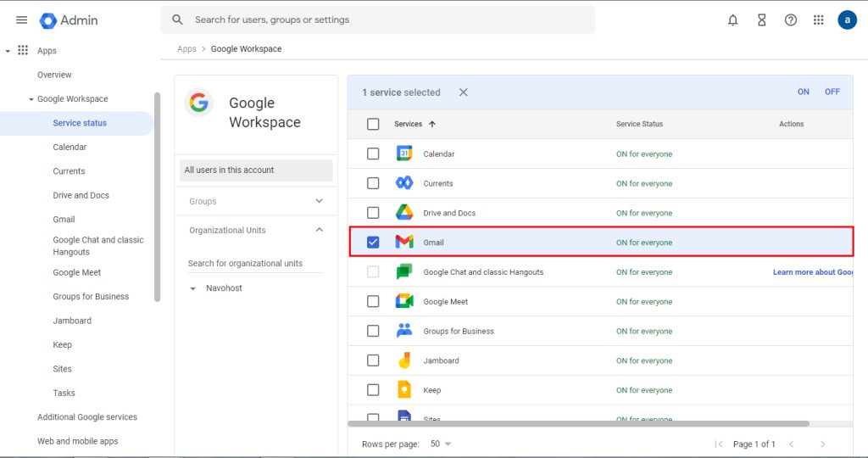Go to the first page of results
This screenshot has width=868, height=458.
[x=719, y=444]
